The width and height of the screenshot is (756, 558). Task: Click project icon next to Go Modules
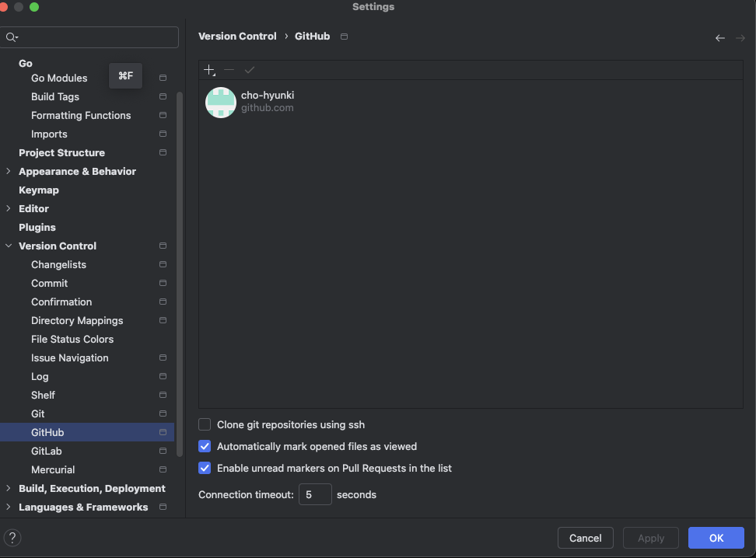[163, 78]
